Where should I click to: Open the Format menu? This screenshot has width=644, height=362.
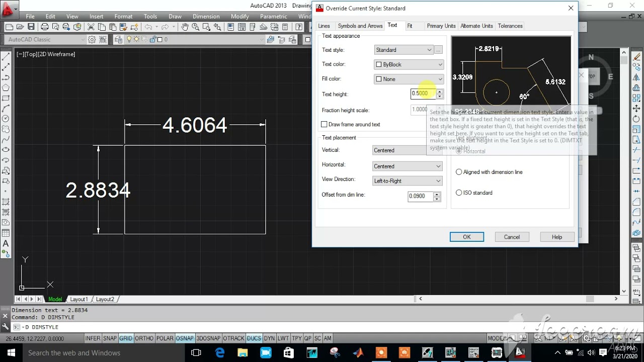pyautogui.click(x=123, y=17)
